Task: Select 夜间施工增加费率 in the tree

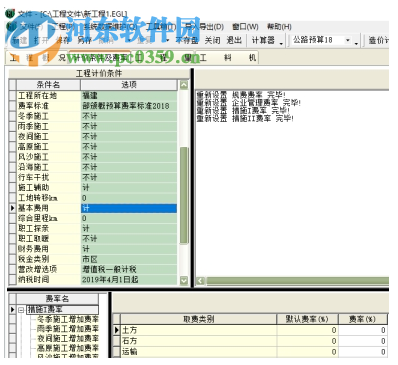Action: click(x=68, y=338)
